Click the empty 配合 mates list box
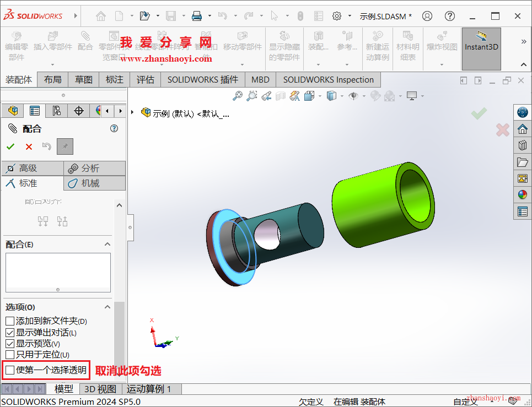532x407 pixels. [58, 273]
